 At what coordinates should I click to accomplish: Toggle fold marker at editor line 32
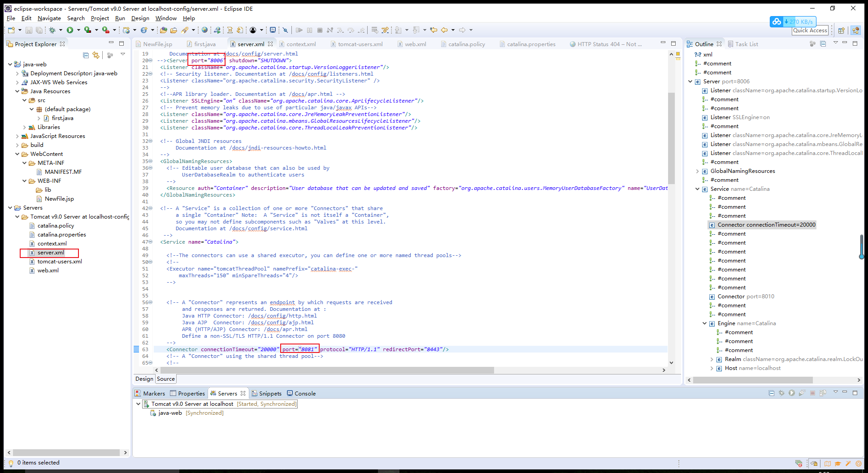[x=151, y=141]
